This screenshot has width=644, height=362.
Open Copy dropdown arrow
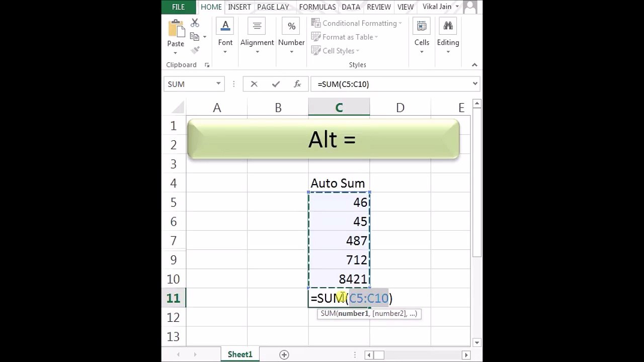point(204,37)
